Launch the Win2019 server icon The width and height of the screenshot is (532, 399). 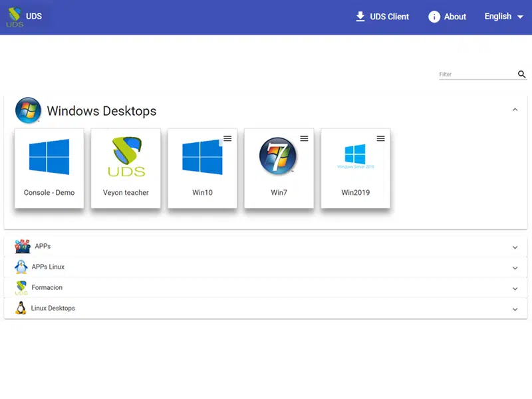pyautogui.click(x=355, y=156)
